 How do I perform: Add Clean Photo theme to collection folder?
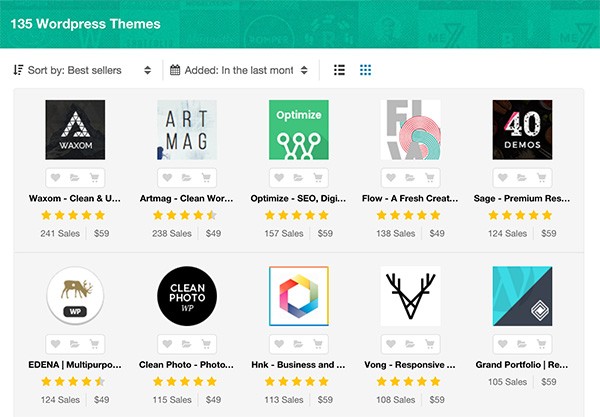point(186,344)
